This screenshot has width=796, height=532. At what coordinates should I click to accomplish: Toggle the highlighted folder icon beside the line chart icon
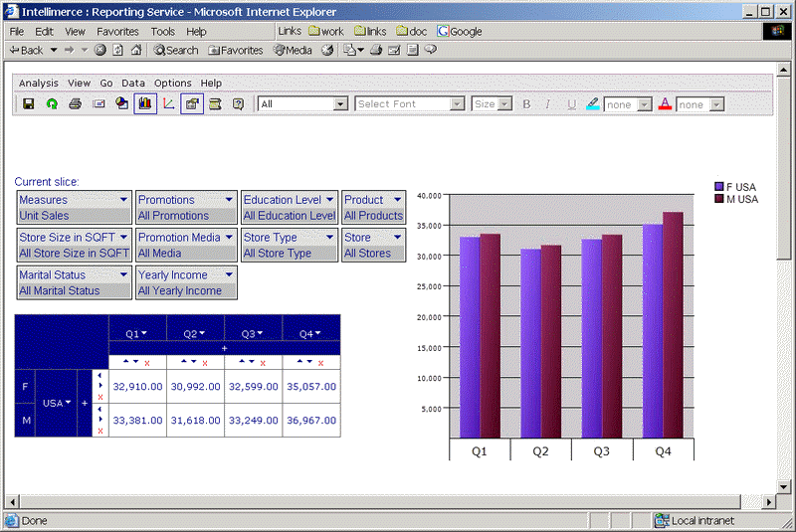pyautogui.click(x=192, y=104)
